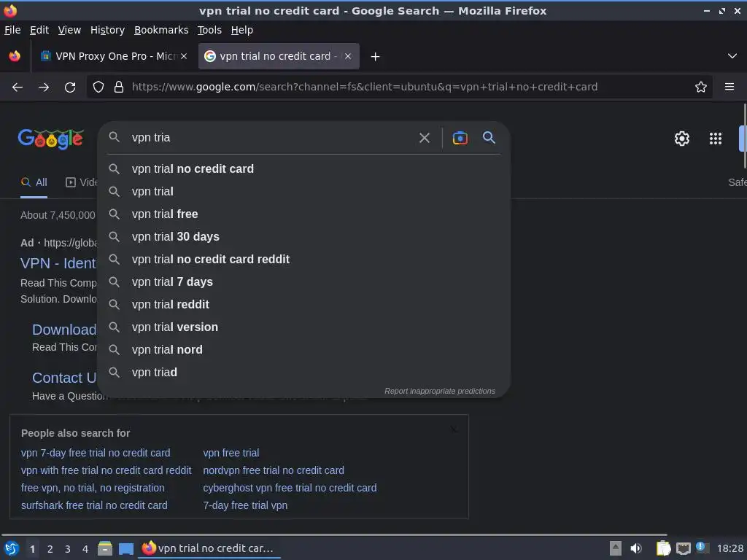The image size is (747, 560).
Task: Switch to workspace 2
Action: click(x=50, y=549)
